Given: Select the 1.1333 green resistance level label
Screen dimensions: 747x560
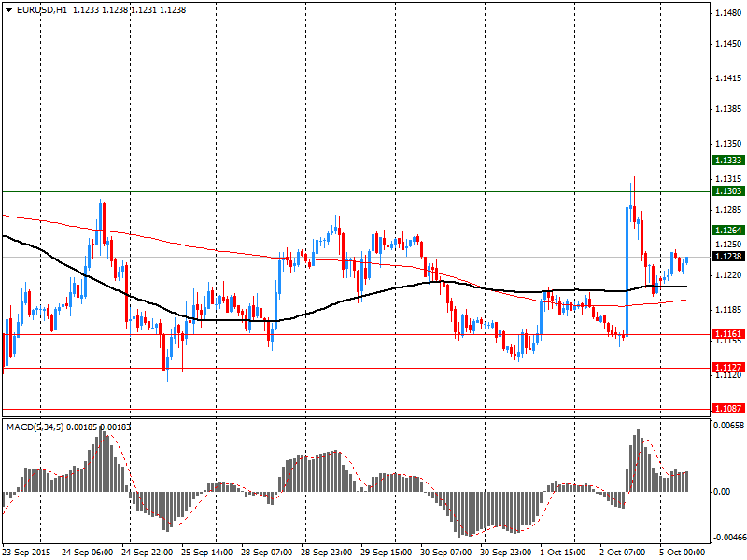Looking at the screenshot, I should click(728, 161).
